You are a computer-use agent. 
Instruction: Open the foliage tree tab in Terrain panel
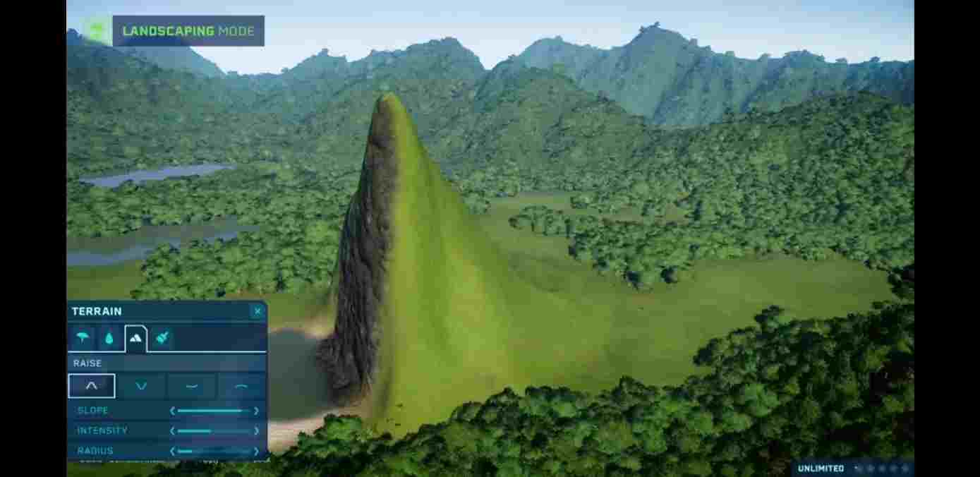coord(83,338)
